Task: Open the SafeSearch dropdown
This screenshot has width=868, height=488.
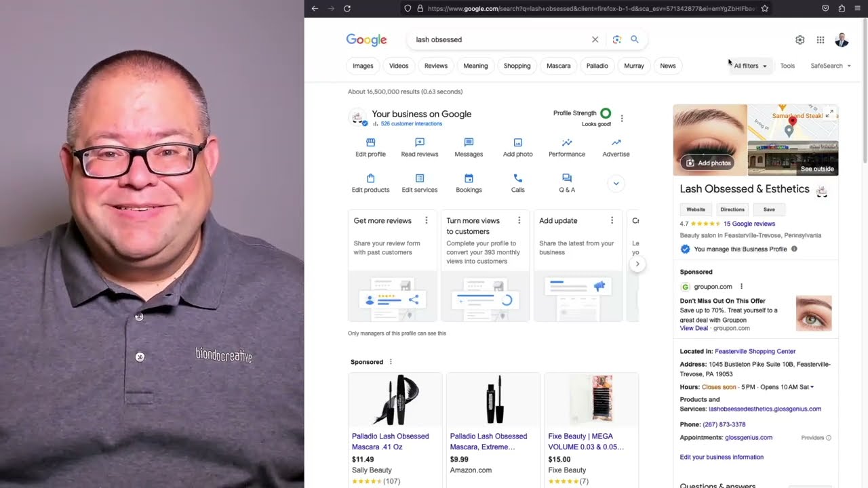Action: point(831,66)
